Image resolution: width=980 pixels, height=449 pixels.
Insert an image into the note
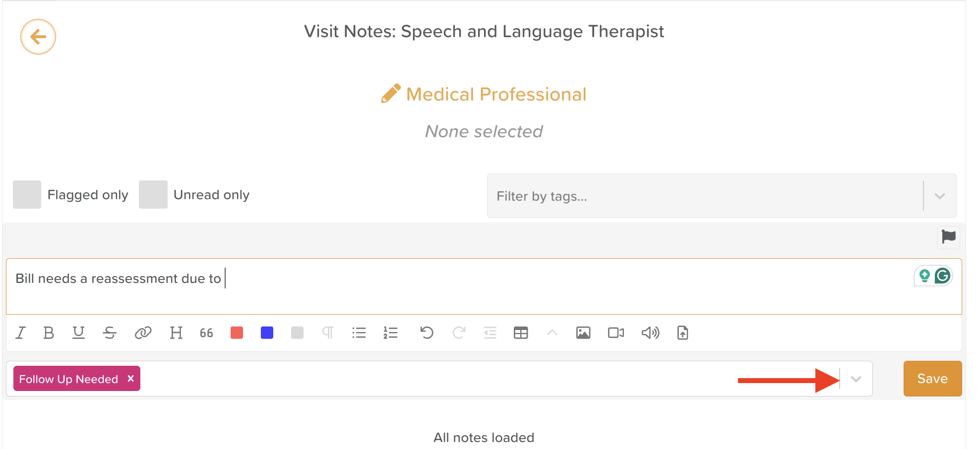click(583, 333)
